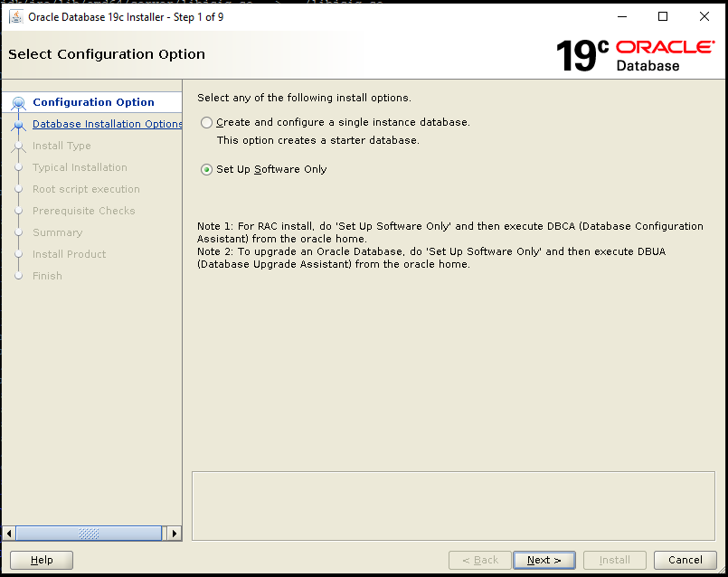Click the sidebar scrollbar left arrow
The width and height of the screenshot is (728, 577).
coord(9,534)
